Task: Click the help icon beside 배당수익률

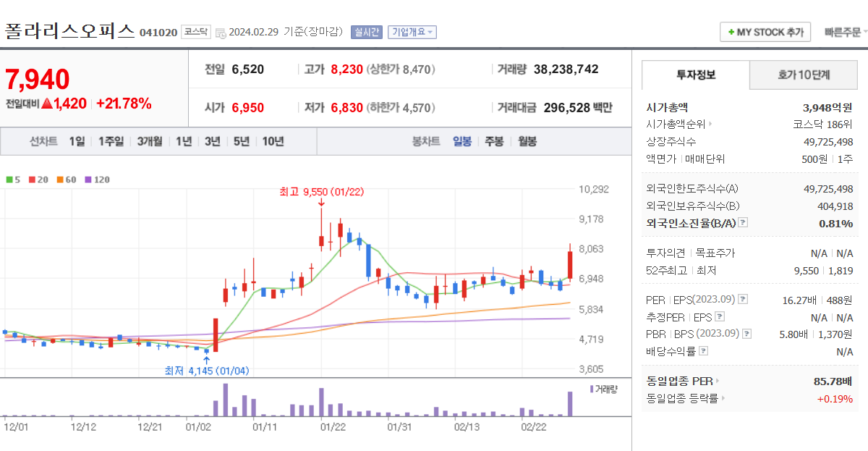Action: (704, 351)
